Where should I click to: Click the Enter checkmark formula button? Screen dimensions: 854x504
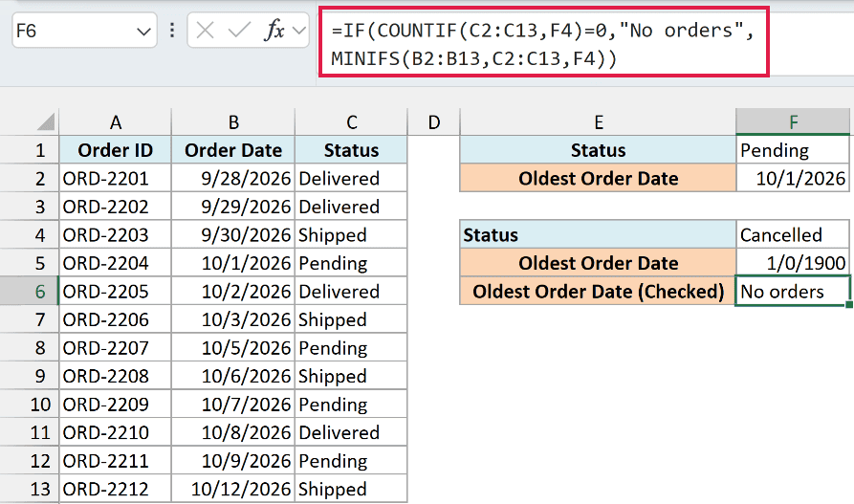pos(239,31)
